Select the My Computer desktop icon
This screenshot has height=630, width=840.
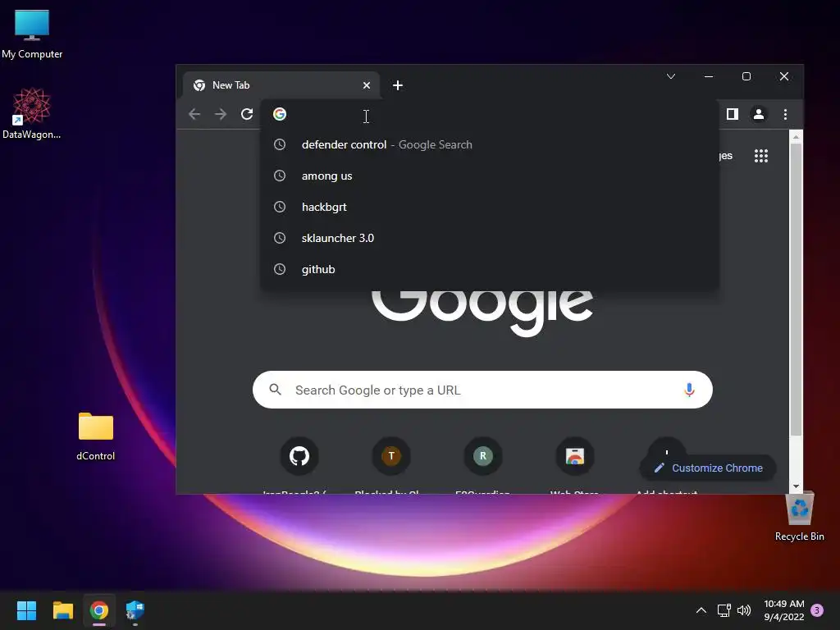(32, 34)
